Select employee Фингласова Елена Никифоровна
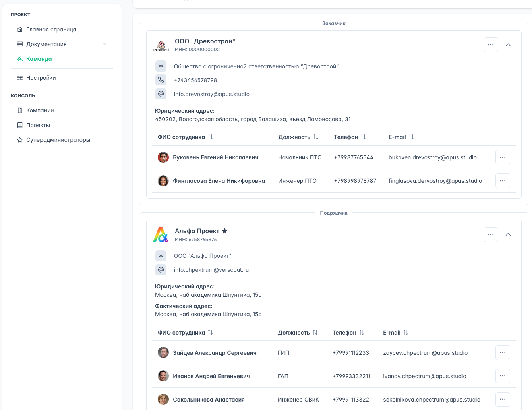This screenshot has width=532, height=410. [219, 181]
